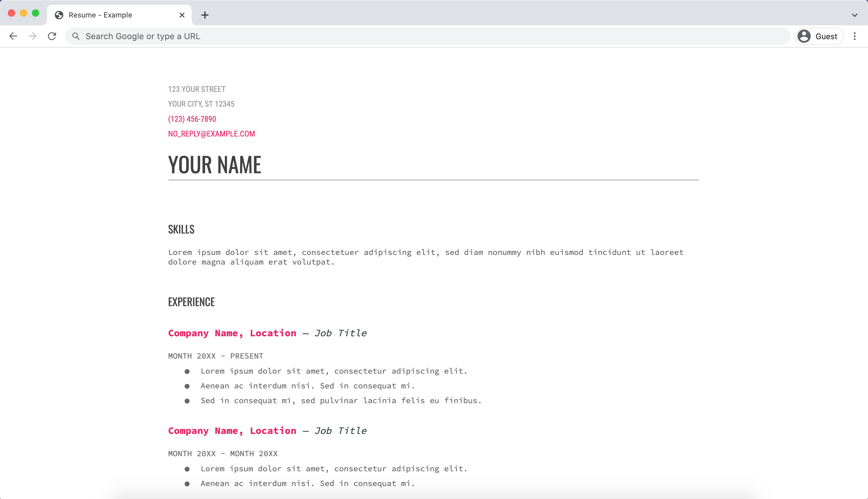Click the green zoom traffic light button
This screenshot has width=868, height=499.
(x=36, y=13)
